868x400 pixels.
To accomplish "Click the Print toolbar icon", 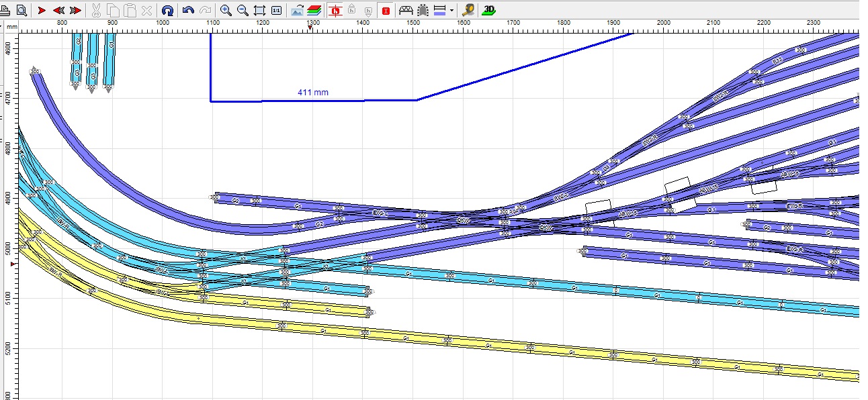I will 6,10.
